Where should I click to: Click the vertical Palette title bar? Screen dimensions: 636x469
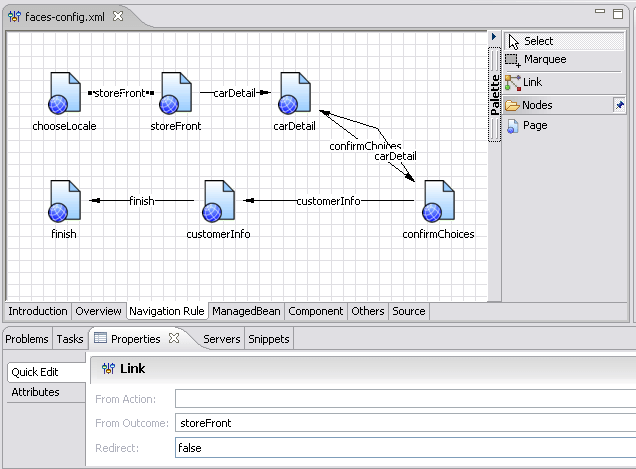494,95
